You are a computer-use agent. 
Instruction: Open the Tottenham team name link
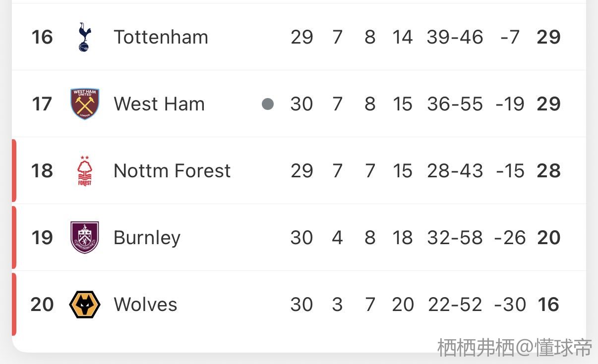(x=161, y=37)
